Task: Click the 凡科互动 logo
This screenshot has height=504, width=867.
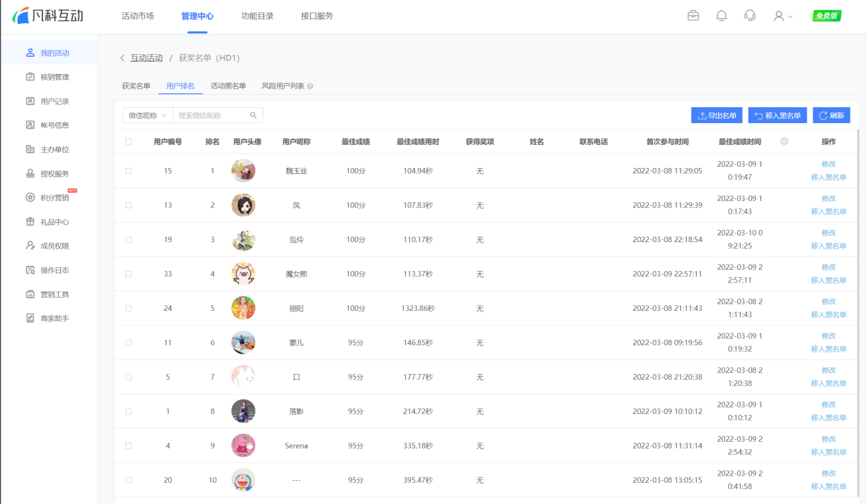Action: pyautogui.click(x=48, y=16)
